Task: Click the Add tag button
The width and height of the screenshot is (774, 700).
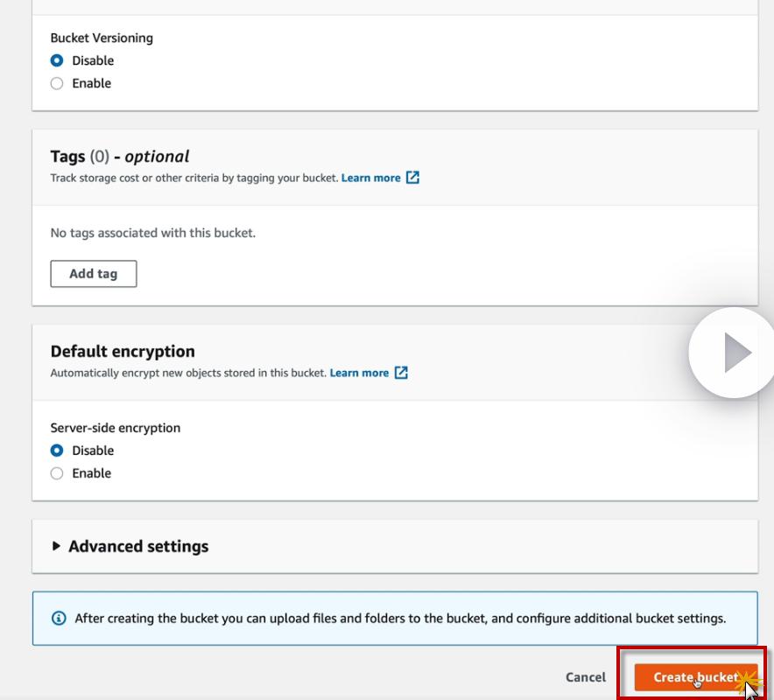Action: click(x=94, y=274)
